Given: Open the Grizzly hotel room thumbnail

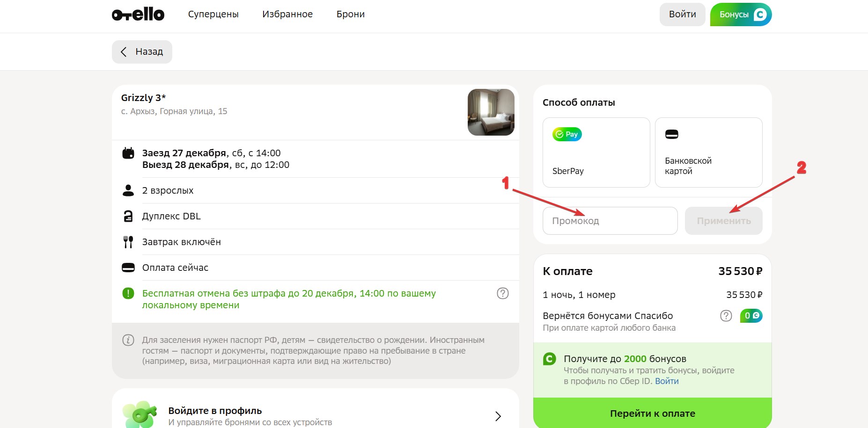Looking at the screenshot, I should (491, 112).
